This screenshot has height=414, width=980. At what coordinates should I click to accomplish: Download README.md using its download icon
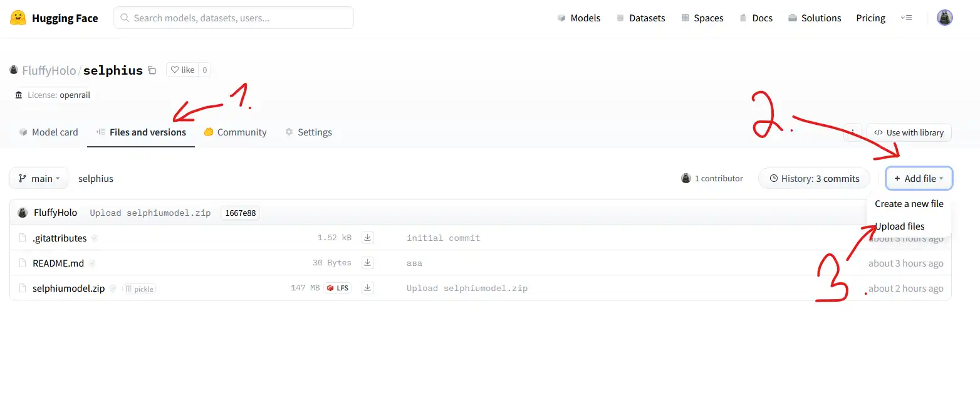[x=368, y=263]
